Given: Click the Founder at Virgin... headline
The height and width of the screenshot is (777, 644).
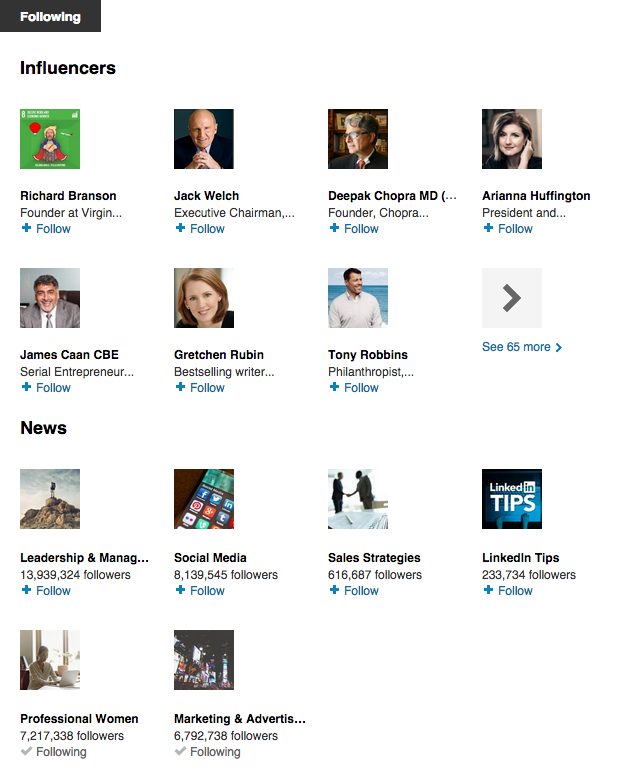Looking at the screenshot, I should [x=71, y=213].
